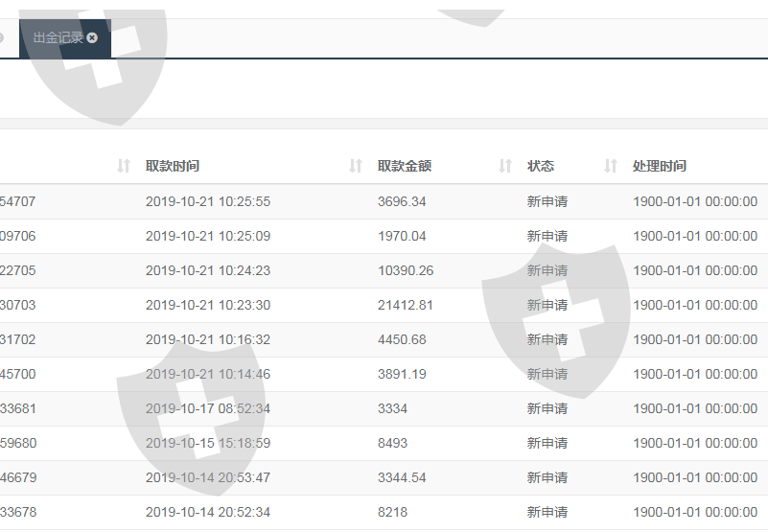
Task: Click 新申请 status in the 8218 row
Action: 547,513
